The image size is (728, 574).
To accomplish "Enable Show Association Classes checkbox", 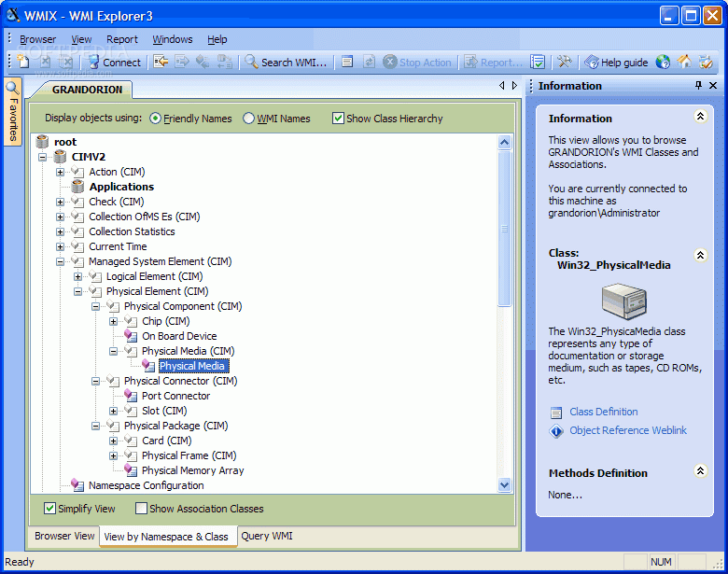I will click(x=141, y=508).
